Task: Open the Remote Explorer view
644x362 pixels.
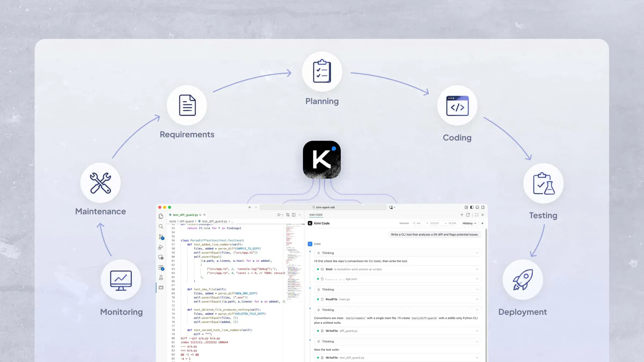Action: coord(161,257)
